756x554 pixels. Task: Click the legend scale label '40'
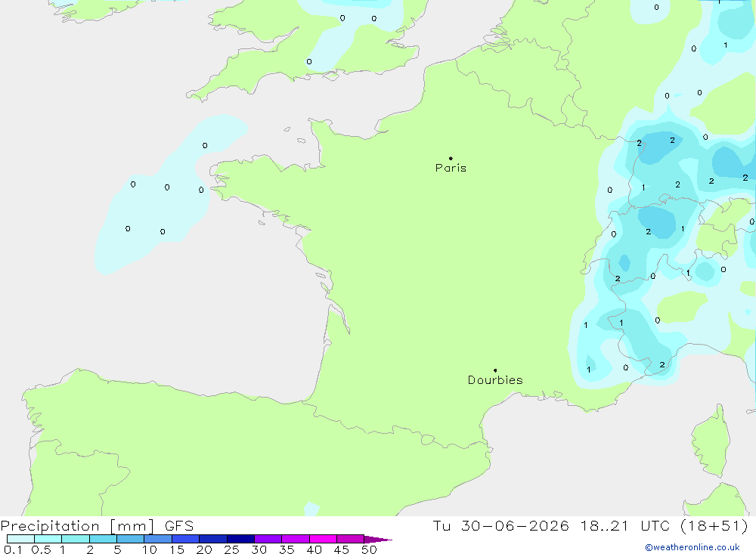314,549
